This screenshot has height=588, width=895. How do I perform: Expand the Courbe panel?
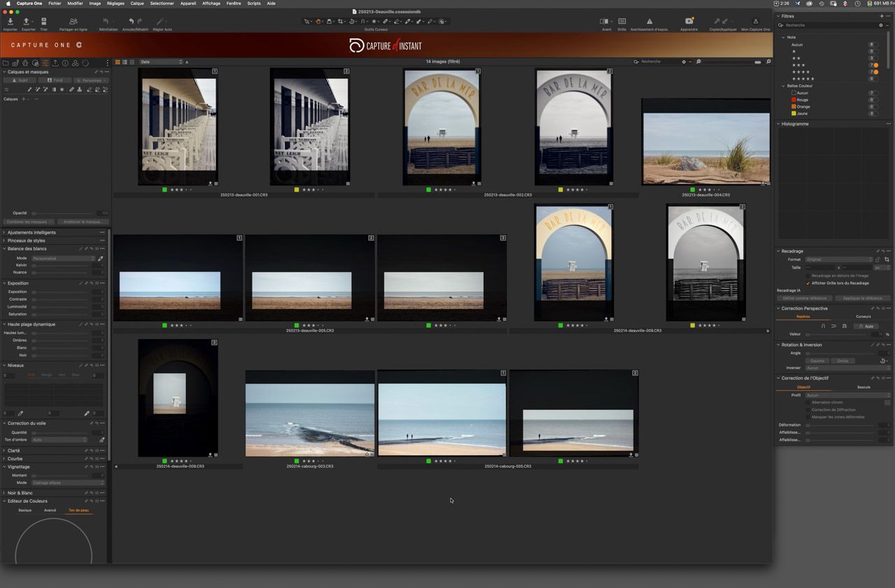[x=4, y=459]
